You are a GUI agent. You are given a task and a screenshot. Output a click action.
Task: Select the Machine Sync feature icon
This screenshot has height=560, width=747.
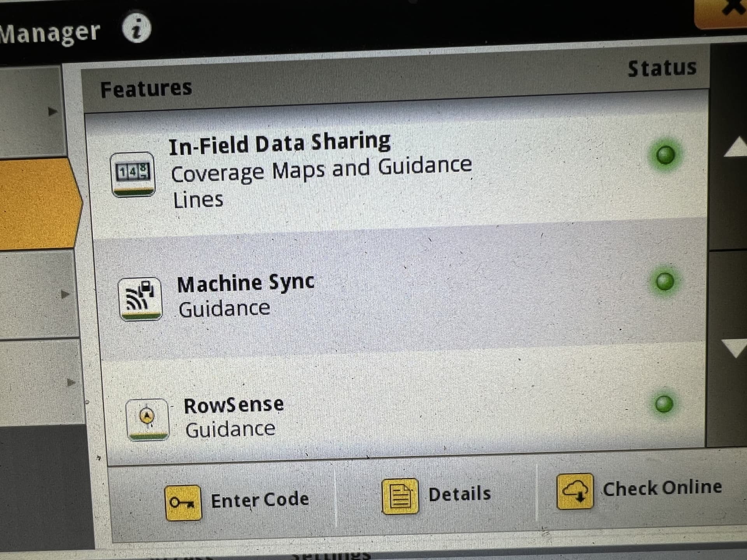[x=140, y=299]
